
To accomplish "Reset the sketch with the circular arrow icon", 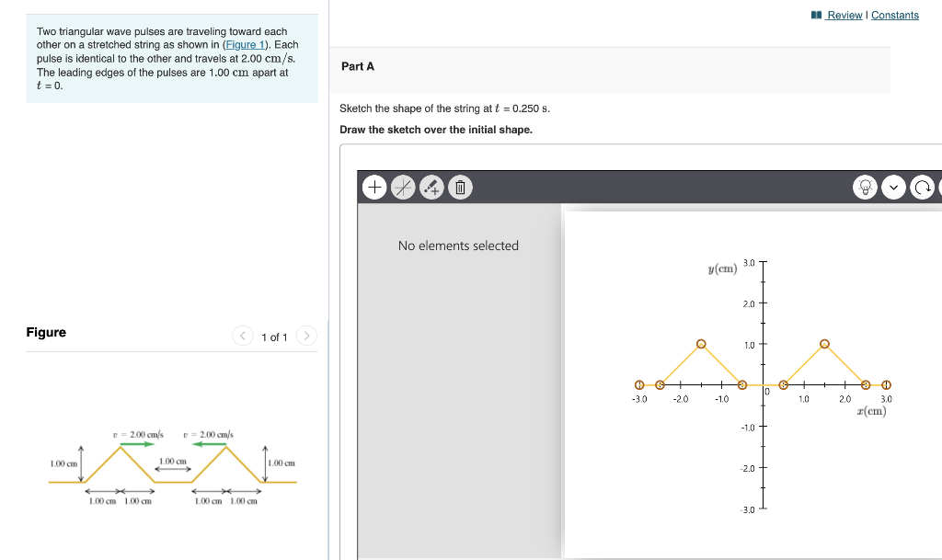I will coord(925,187).
